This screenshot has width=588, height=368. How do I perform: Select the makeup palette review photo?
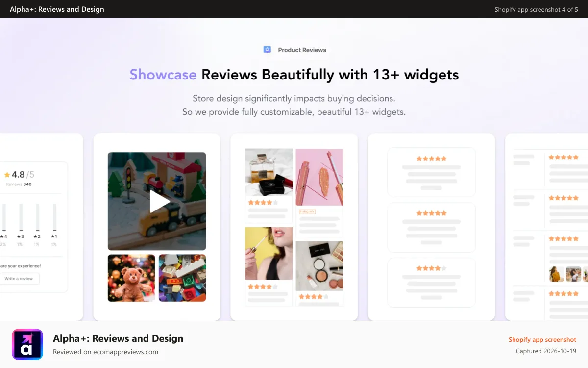click(x=319, y=266)
